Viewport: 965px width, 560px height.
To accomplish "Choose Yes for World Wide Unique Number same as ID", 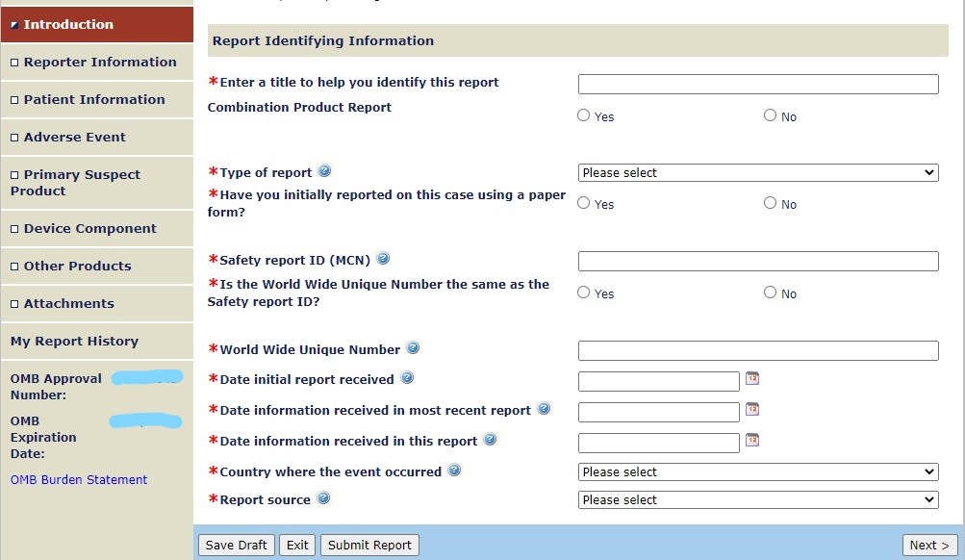I will pyautogui.click(x=584, y=293).
